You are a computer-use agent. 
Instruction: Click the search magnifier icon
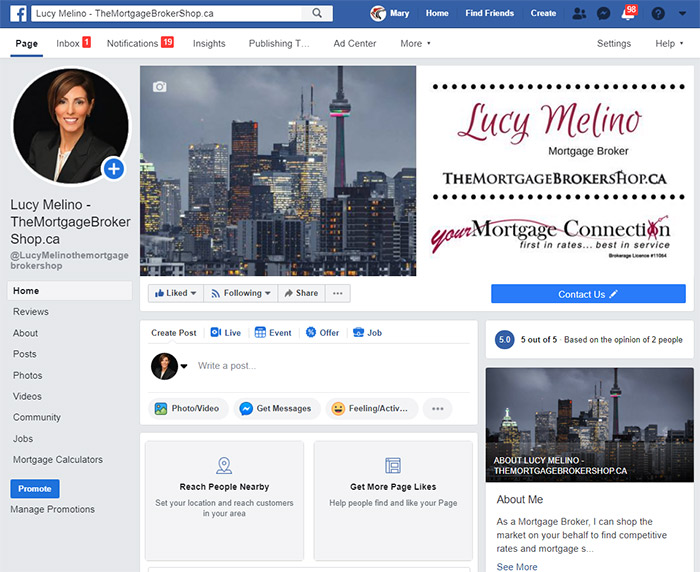point(317,13)
